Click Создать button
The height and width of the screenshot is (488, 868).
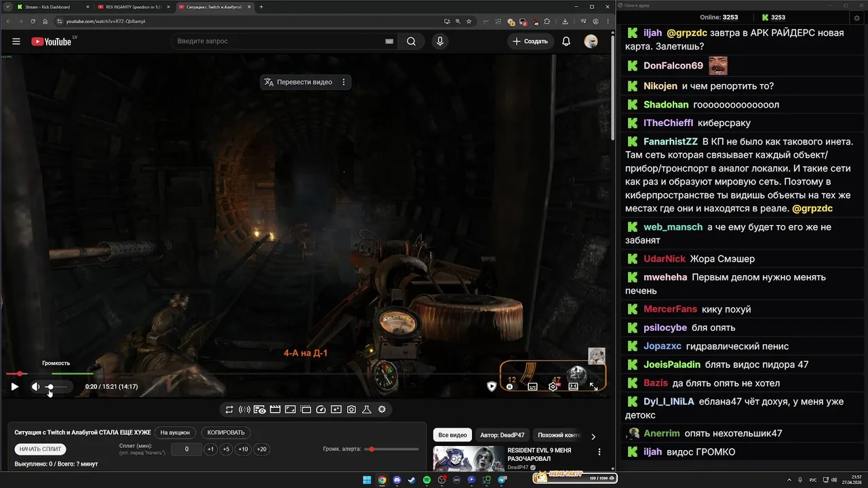tap(530, 41)
